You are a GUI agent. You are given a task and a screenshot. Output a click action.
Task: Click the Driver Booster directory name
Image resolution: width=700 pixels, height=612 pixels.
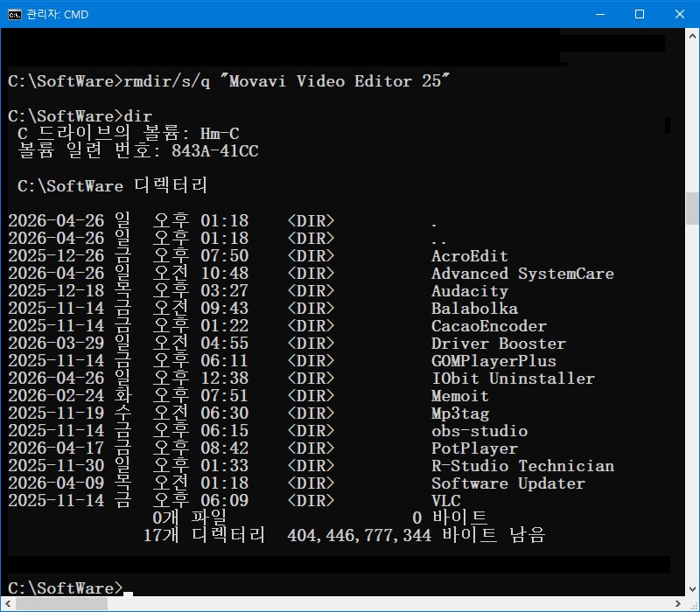pos(499,344)
